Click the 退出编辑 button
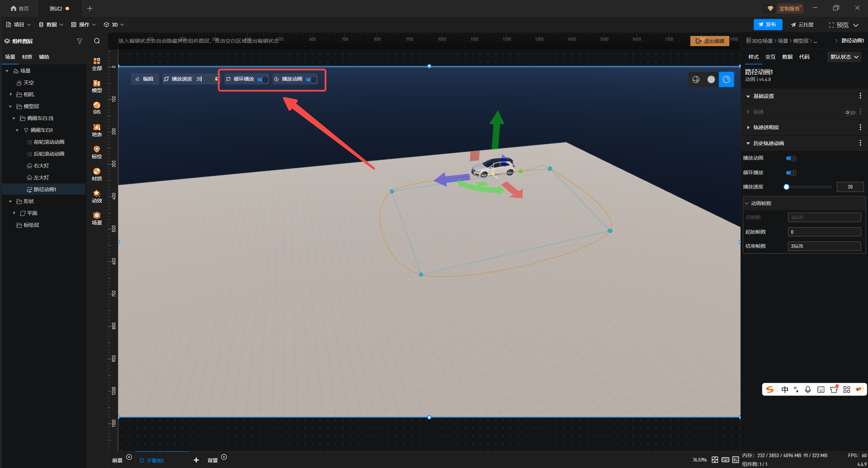The width and height of the screenshot is (868, 468). pyautogui.click(x=710, y=41)
